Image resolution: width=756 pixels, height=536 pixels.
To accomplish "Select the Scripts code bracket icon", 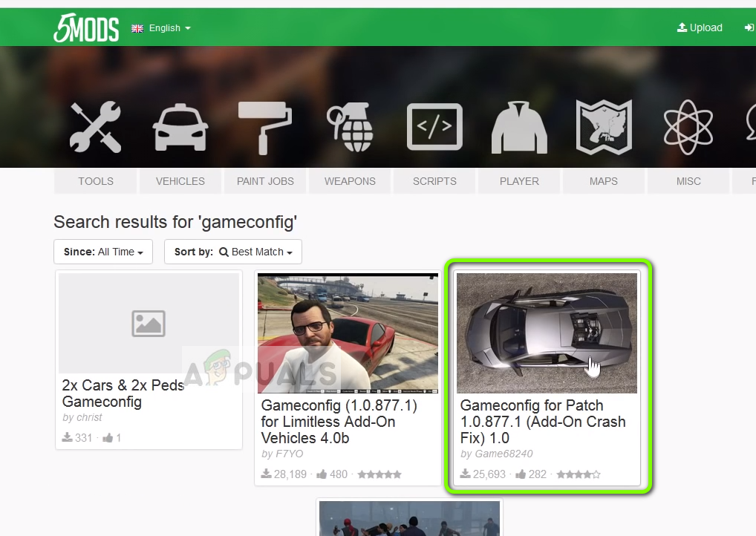I will pos(434,127).
